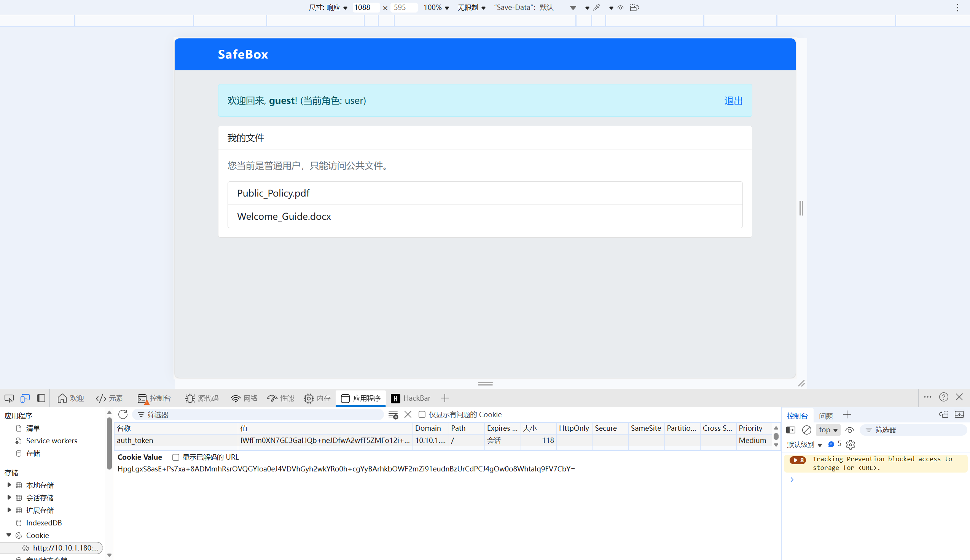Viewport: 970px width, 560px height.
Task: Open the DevTools help icon
Action: click(943, 397)
